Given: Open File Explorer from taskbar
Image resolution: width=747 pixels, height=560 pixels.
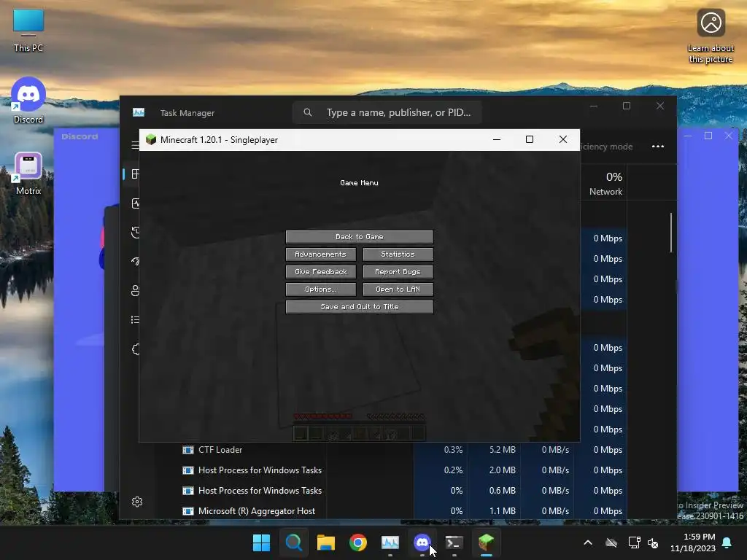Looking at the screenshot, I should [326, 542].
